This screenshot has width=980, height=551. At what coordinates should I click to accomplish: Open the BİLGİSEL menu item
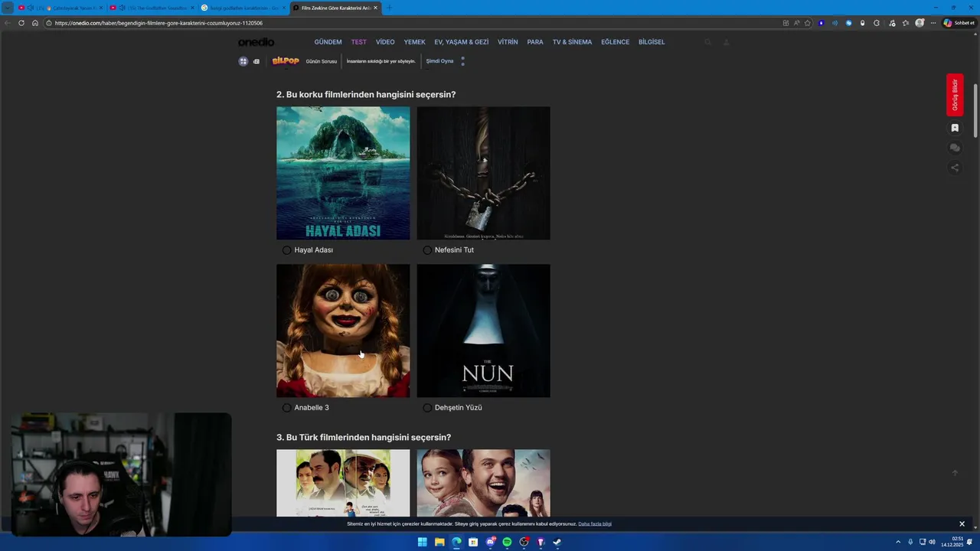(x=652, y=42)
